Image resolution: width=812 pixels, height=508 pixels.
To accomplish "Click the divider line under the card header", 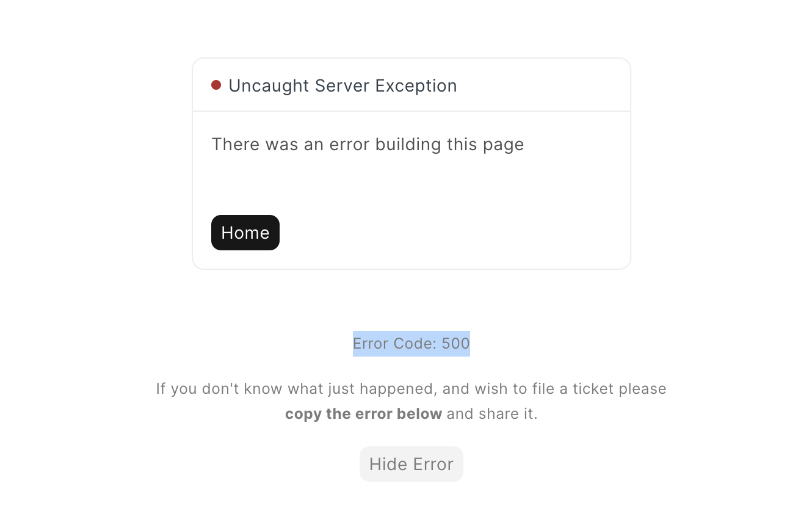I will pos(411,111).
